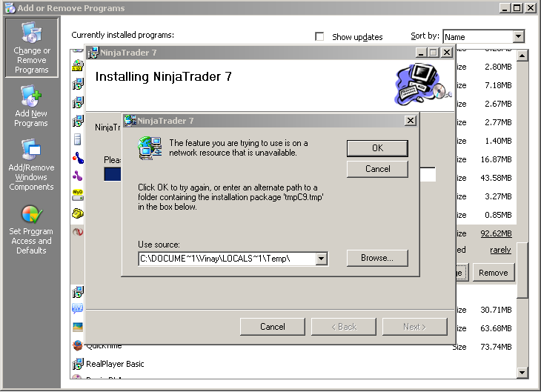Click the NinjaTrader installer window title icon
This screenshot has width=541, height=392.
[93, 53]
